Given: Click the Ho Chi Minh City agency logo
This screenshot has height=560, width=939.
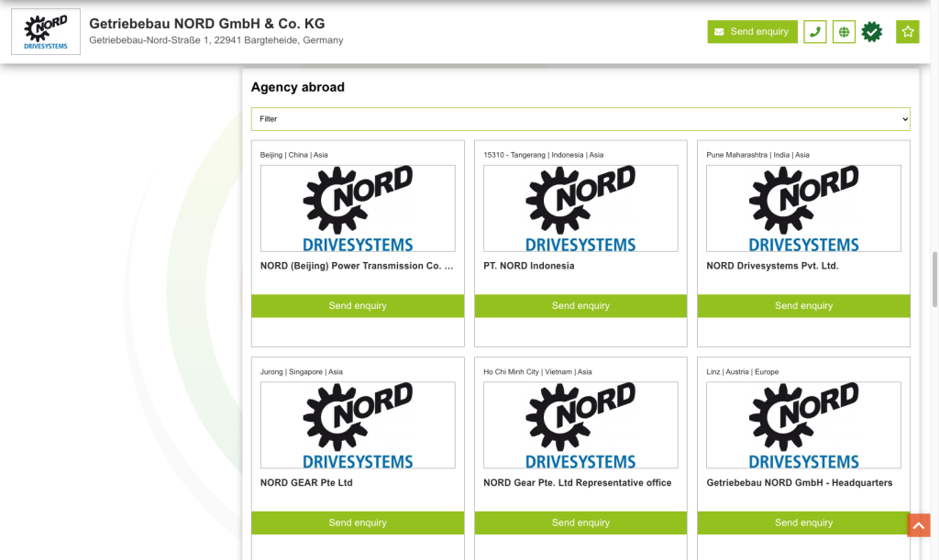Looking at the screenshot, I should tap(580, 425).
